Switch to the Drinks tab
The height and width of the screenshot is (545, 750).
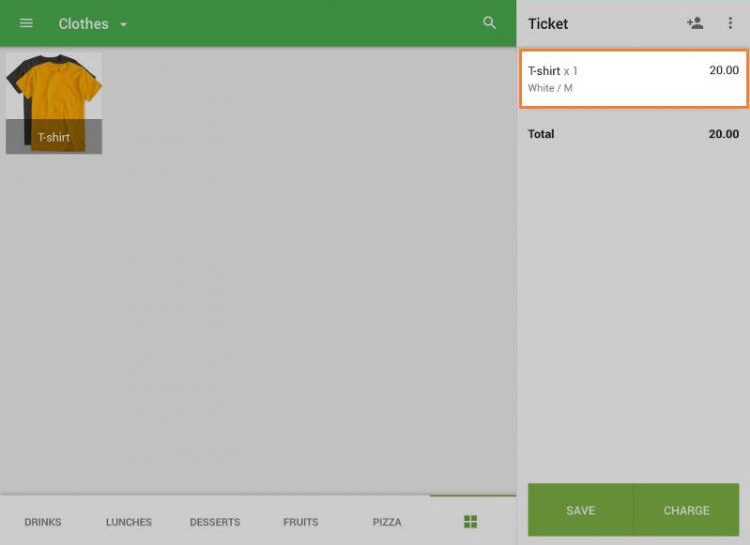pos(43,522)
